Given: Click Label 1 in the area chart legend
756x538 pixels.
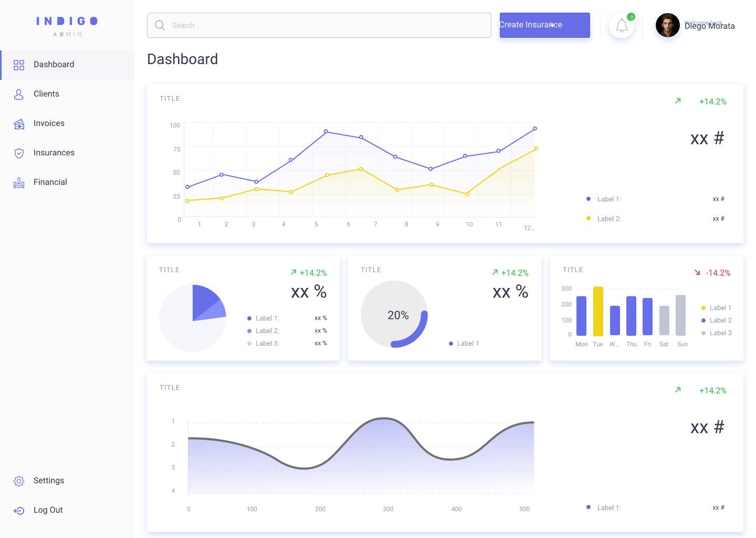Looking at the screenshot, I should [x=609, y=508].
